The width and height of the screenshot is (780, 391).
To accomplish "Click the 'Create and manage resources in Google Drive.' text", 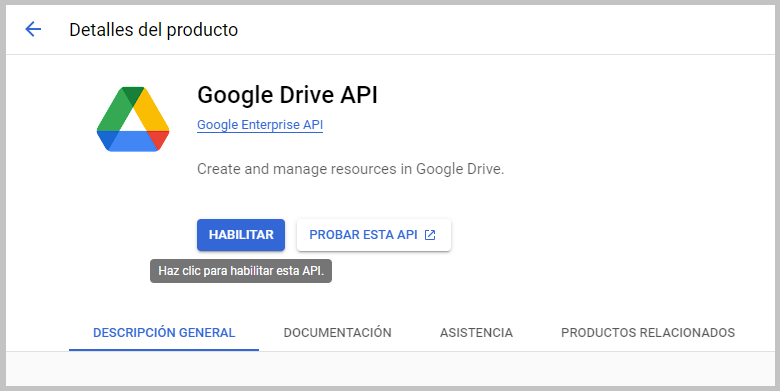I will 351,169.
